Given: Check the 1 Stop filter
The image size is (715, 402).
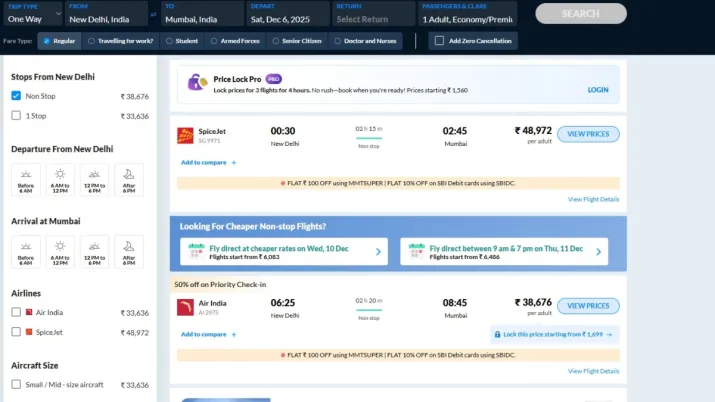Looking at the screenshot, I should pos(16,115).
